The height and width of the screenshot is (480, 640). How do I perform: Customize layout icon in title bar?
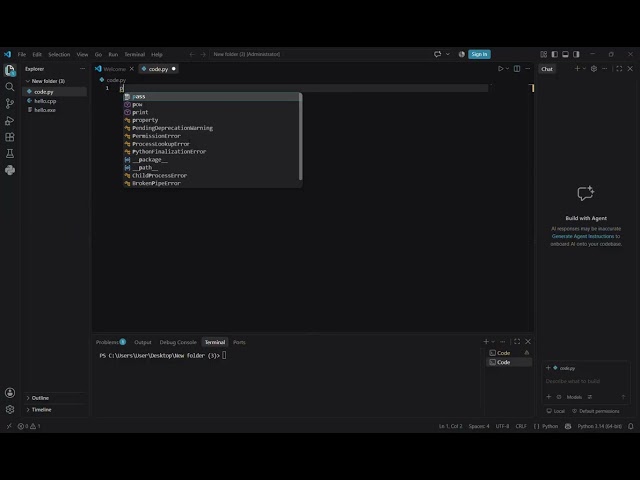543,54
